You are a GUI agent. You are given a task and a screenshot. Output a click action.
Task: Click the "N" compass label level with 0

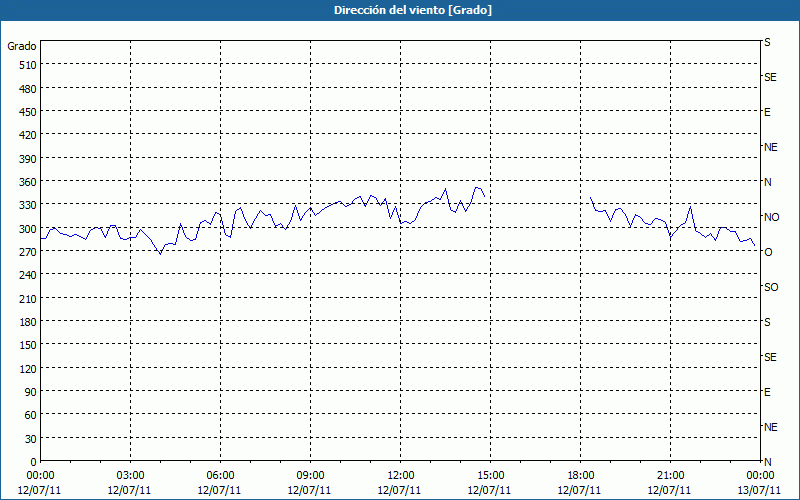pyautogui.click(x=768, y=462)
